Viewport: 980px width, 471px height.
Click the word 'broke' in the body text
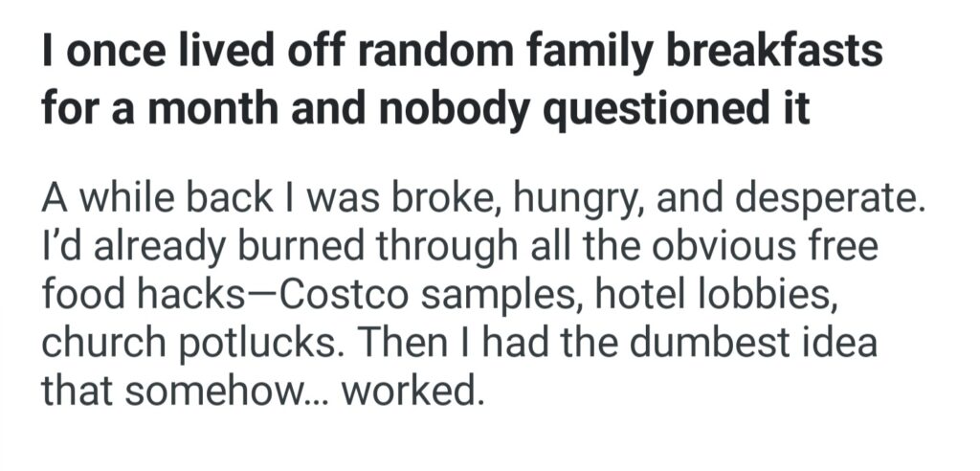point(453,202)
